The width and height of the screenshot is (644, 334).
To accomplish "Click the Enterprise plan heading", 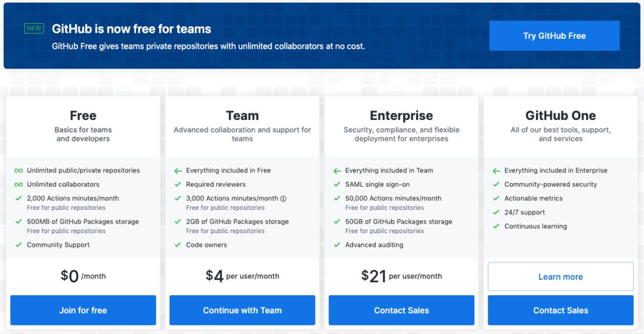I will click(x=401, y=116).
